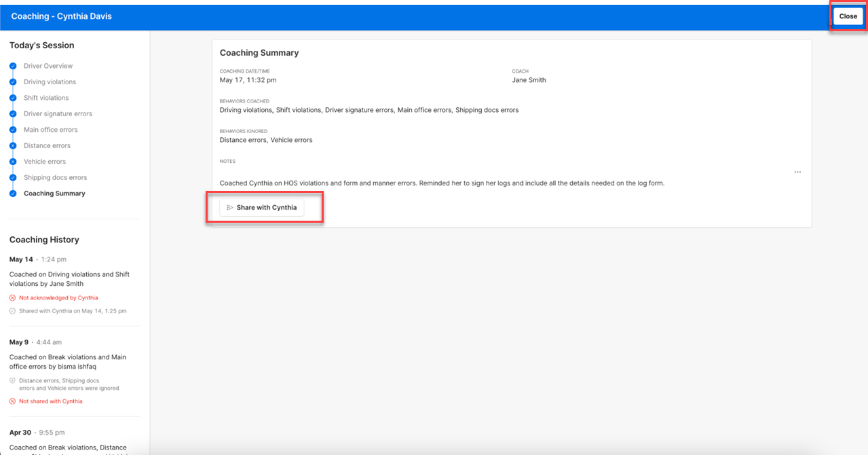868x455 pixels.
Task: Click the coaching date 'May 17, 11:32 pm'
Action: coord(248,80)
